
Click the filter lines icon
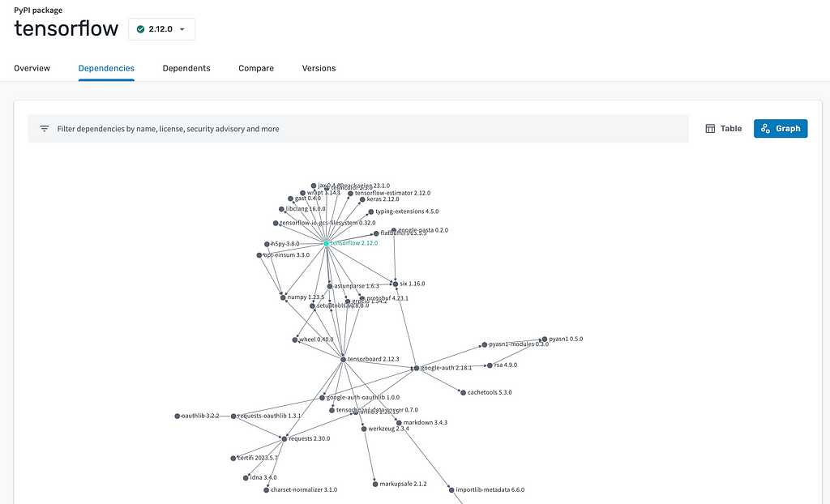point(45,129)
